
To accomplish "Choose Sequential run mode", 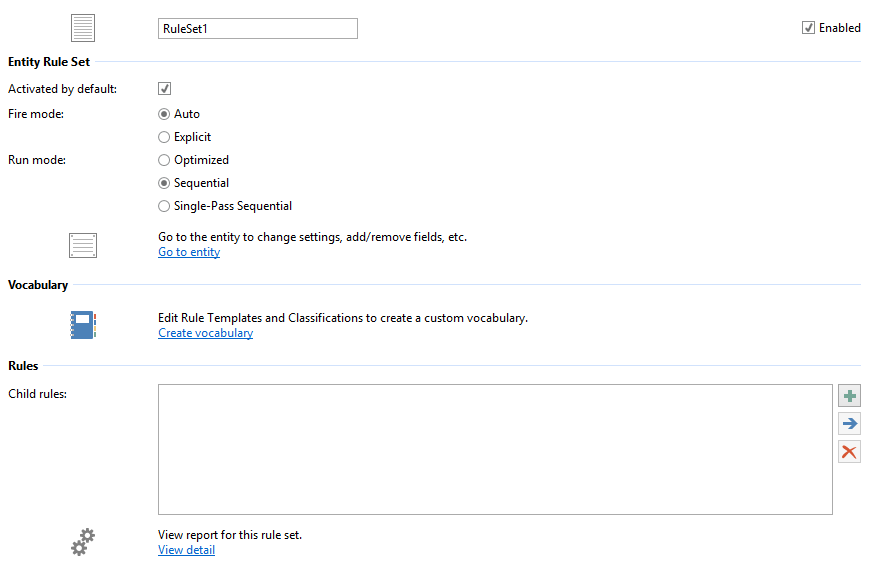I will point(165,183).
